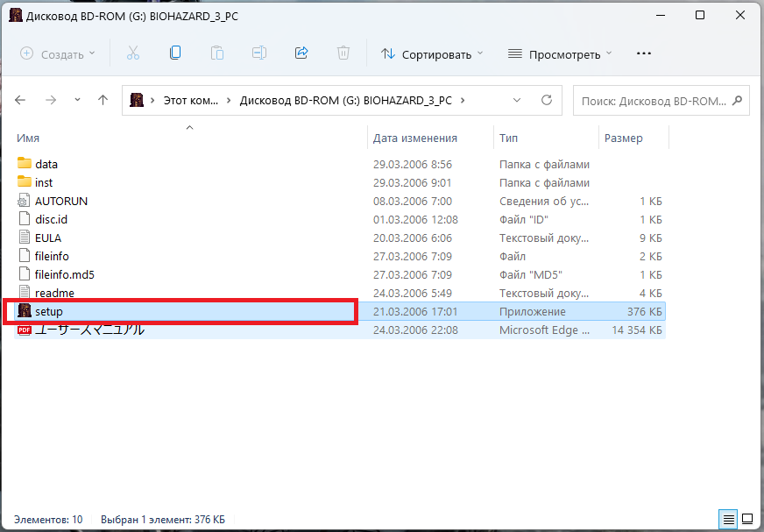764x532 pixels.
Task: Click the Share icon in toolbar
Action: (x=301, y=53)
